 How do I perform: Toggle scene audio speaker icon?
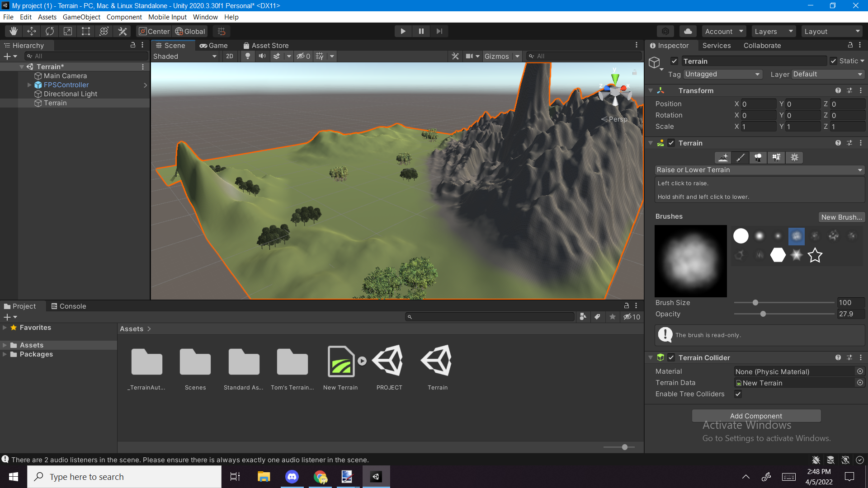[262, 56]
